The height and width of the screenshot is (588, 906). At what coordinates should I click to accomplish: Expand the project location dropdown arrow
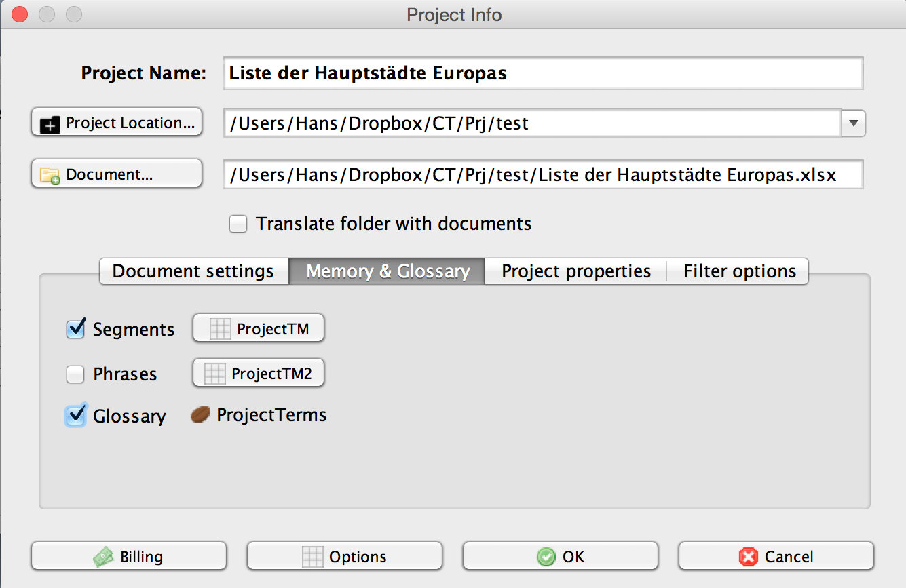click(853, 123)
